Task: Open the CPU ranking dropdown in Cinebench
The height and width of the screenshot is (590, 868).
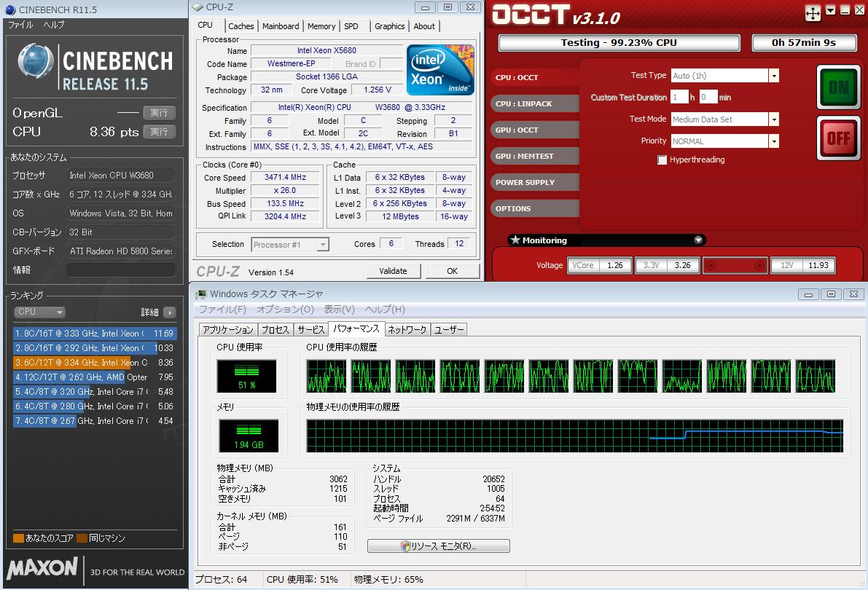Action: pyautogui.click(x=40, y=312)
